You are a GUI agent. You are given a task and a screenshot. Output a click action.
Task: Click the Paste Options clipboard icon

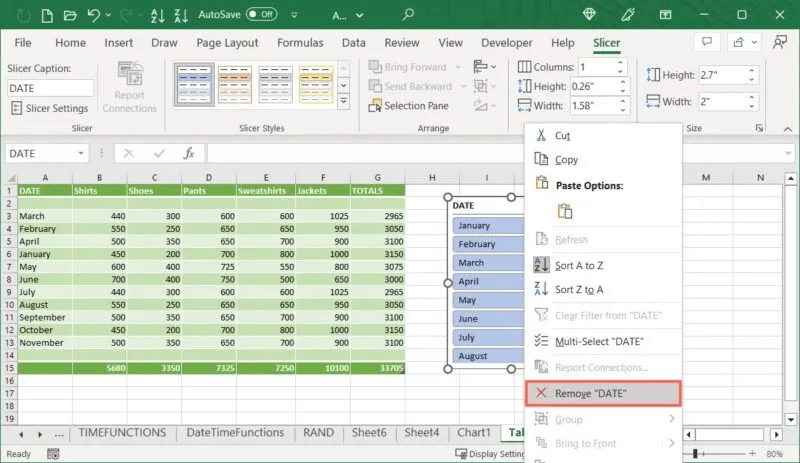click(565, 211)
